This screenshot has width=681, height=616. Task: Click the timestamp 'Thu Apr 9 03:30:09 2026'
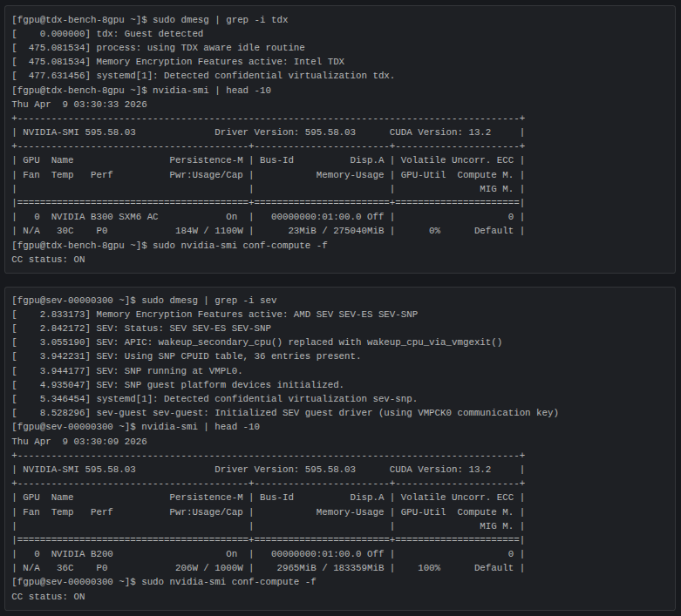79,442
